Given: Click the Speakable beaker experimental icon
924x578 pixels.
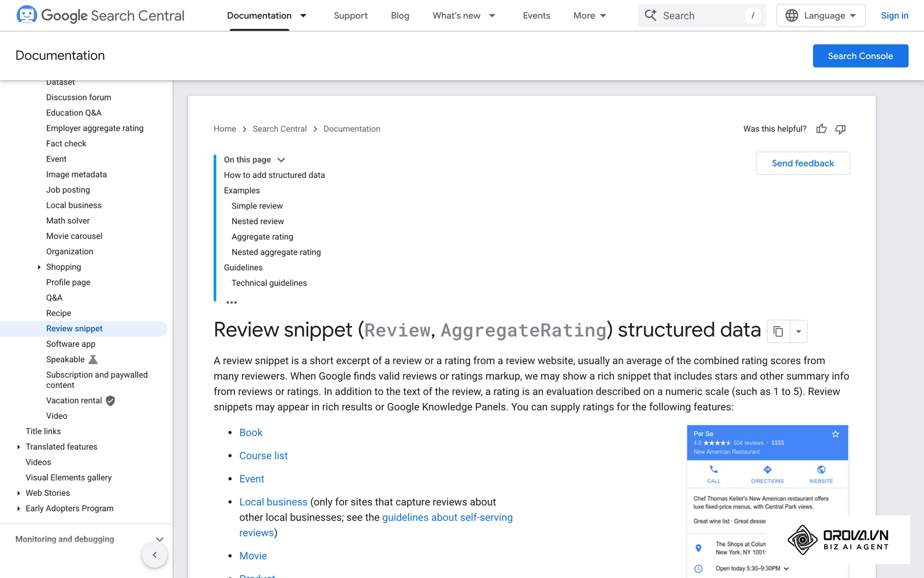Looking at the screenshot, I should [93, 360].
